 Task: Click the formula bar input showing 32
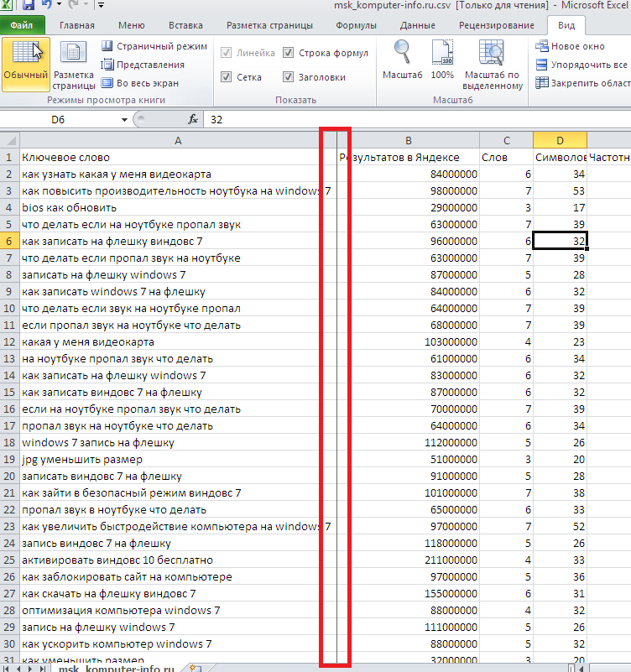click(418, 120)
